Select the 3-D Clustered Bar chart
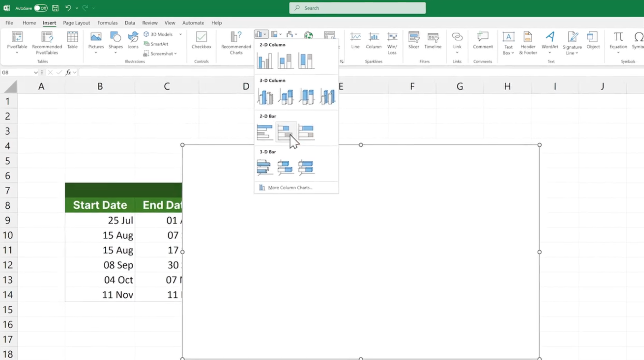Viewport: 644px width, 360px height. [265, 168]
